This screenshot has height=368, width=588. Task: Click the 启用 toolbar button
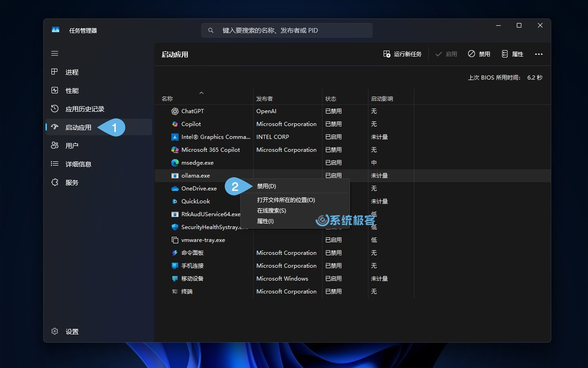coord(446,54)
